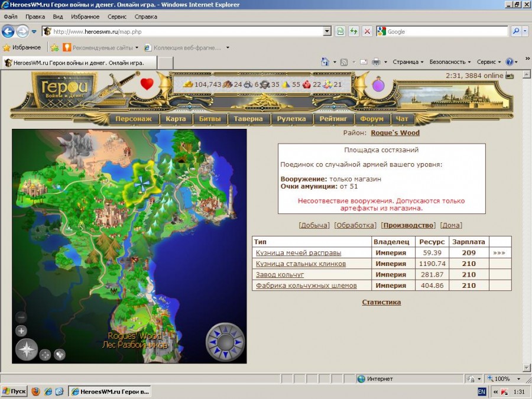Viewport: 532px width, 399px height.
Task: Click the large compass star map button
Action: pyautogui.click(x=27, y=349)
